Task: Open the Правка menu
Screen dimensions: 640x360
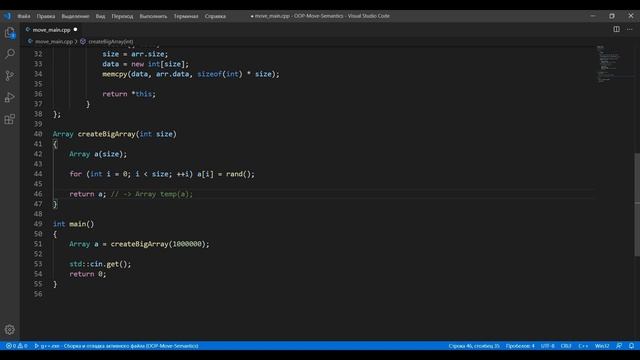Action: (46, 16)
